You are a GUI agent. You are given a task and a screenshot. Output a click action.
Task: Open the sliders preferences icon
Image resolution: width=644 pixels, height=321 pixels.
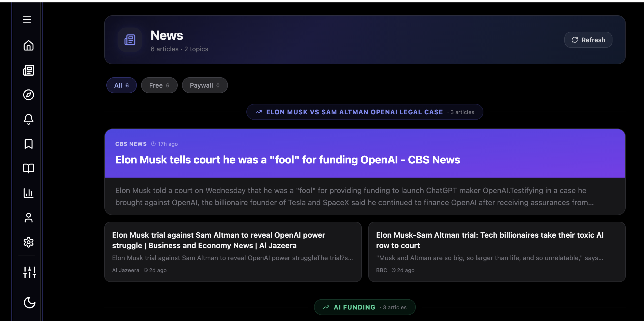tap(30, 272)
